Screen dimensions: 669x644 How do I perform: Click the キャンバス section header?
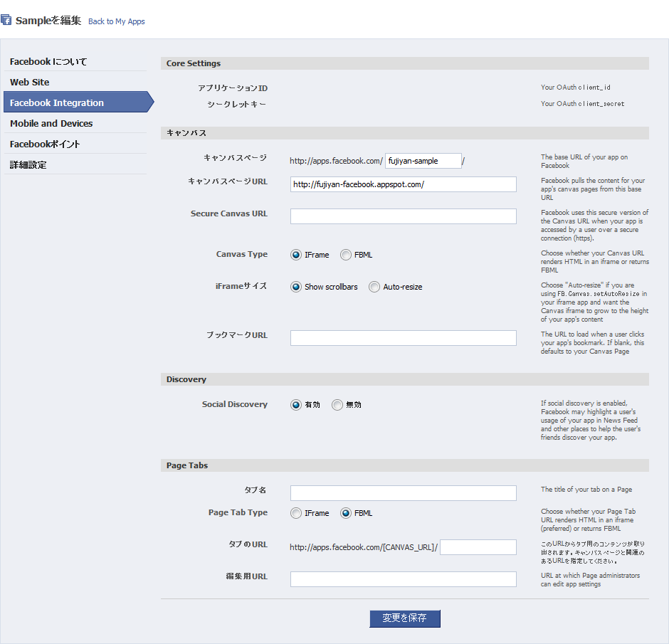pyautogui.click(x=405, y=133)
